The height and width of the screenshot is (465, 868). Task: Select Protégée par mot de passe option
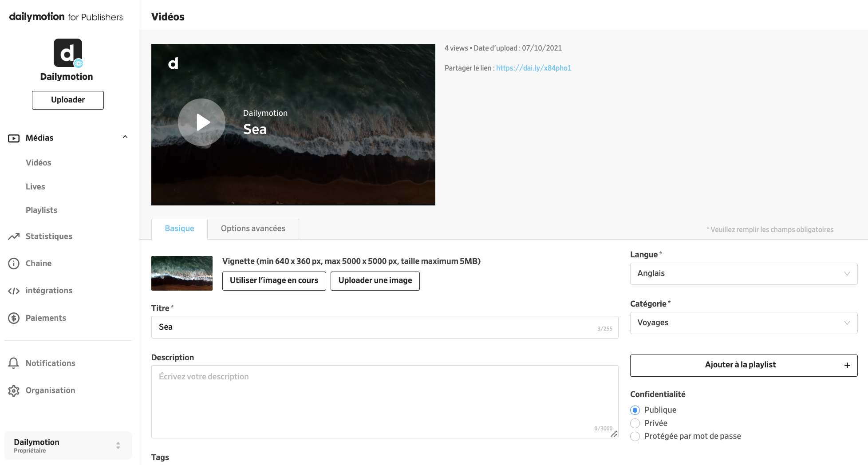coord(635,436)
